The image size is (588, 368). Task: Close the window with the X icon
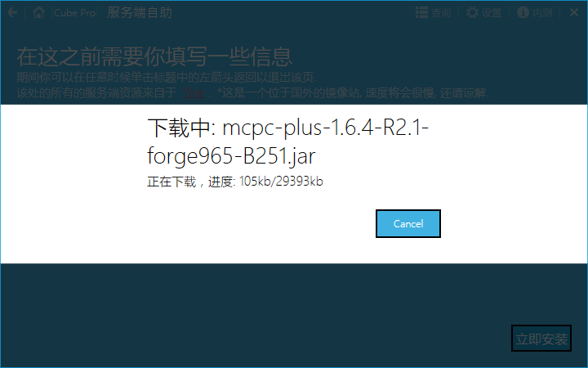tap(574, 12)
